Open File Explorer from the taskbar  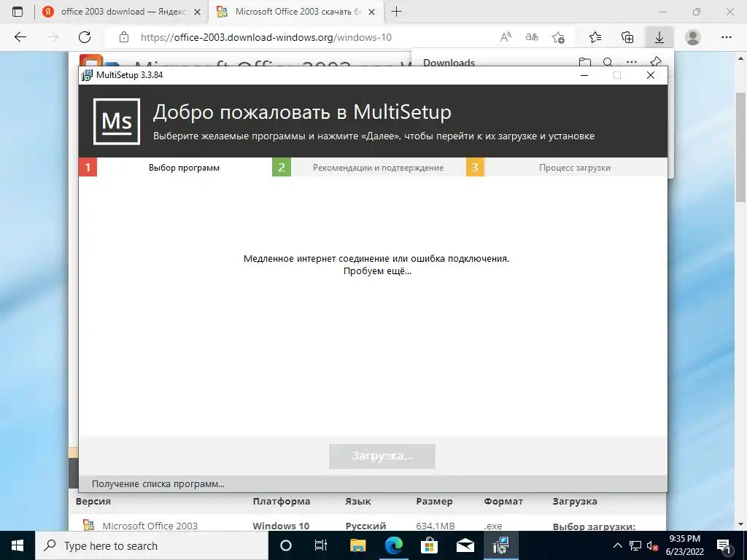tap(357, 545)
